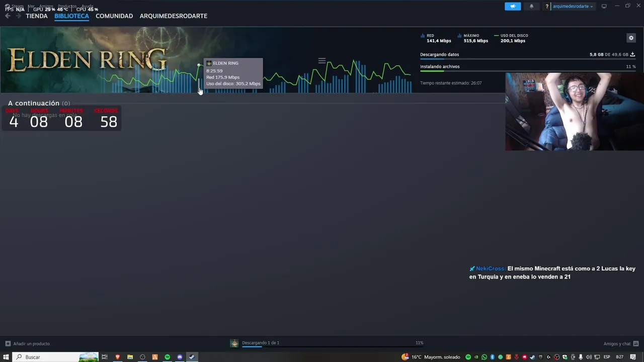Click the Epic Games tray icon
This screenshot has width=644, height=362.
[x=540, y=357]
